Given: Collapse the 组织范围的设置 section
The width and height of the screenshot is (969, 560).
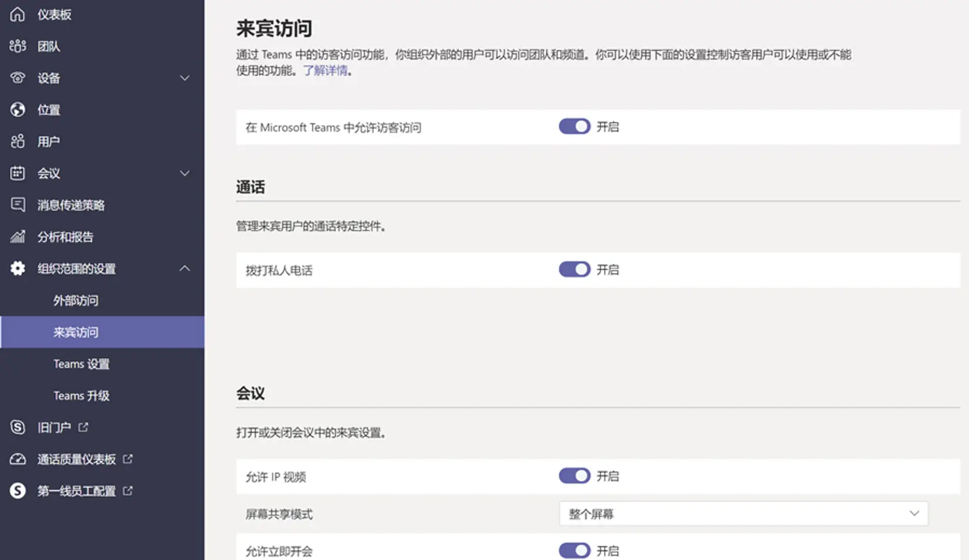Looking at the screenshot, I should tap(185, 268).
